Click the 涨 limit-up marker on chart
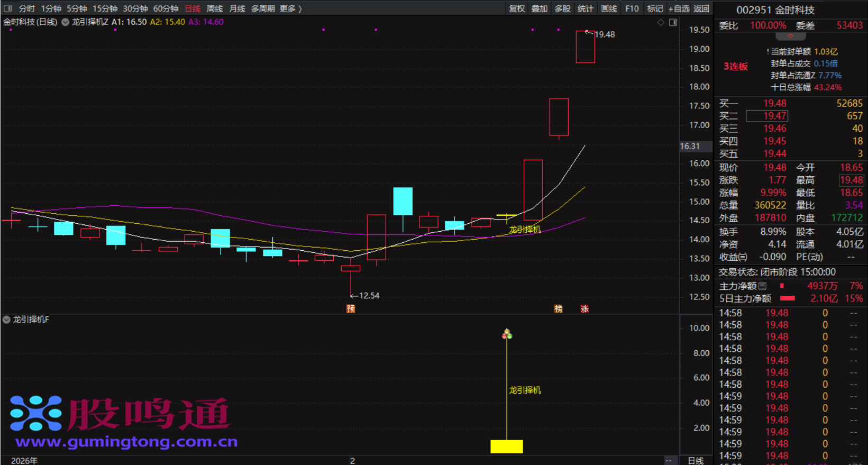The width and height of the screenshot is (868, 465). coord(584,309)
